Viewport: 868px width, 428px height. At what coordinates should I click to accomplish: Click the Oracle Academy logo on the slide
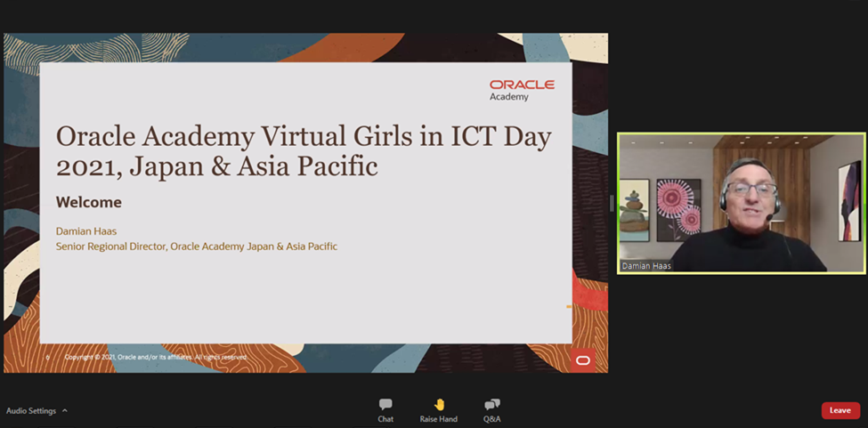point(522,89)
